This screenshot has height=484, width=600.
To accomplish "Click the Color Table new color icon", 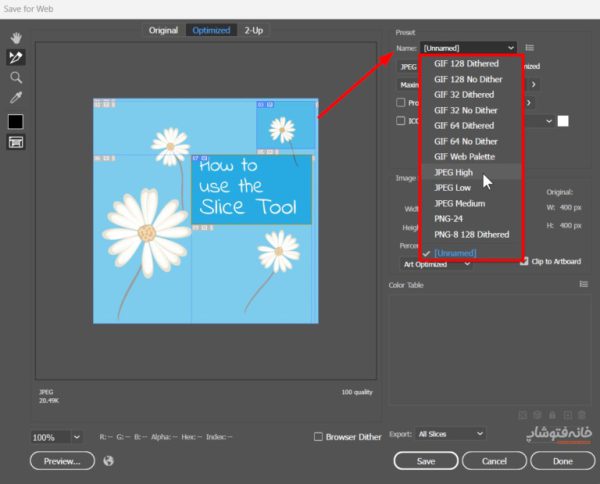I will click(567, 415).
